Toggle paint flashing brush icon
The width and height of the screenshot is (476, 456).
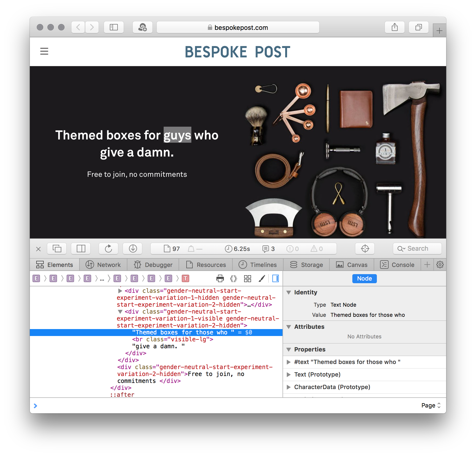[262, 279]
